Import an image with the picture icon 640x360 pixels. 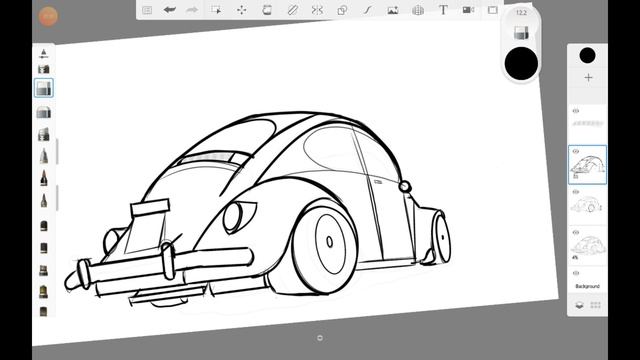pyautogui.click(x=393, y=10)
